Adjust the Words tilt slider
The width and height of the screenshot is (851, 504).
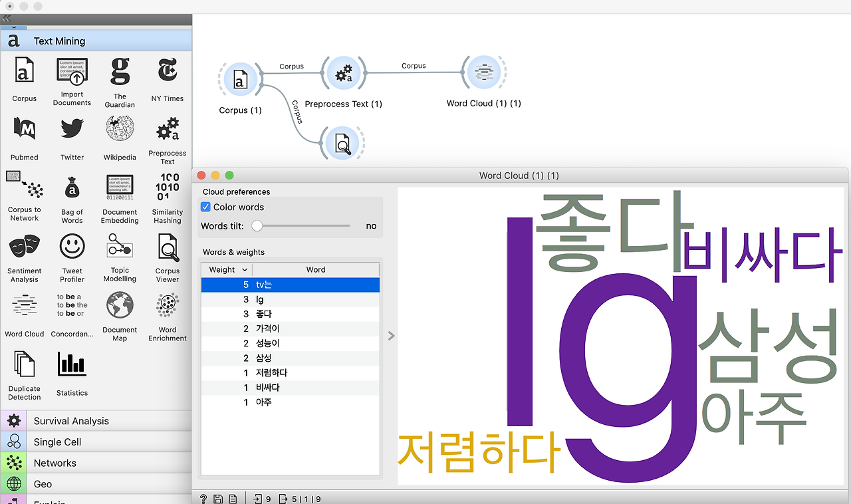coord(257,226)
